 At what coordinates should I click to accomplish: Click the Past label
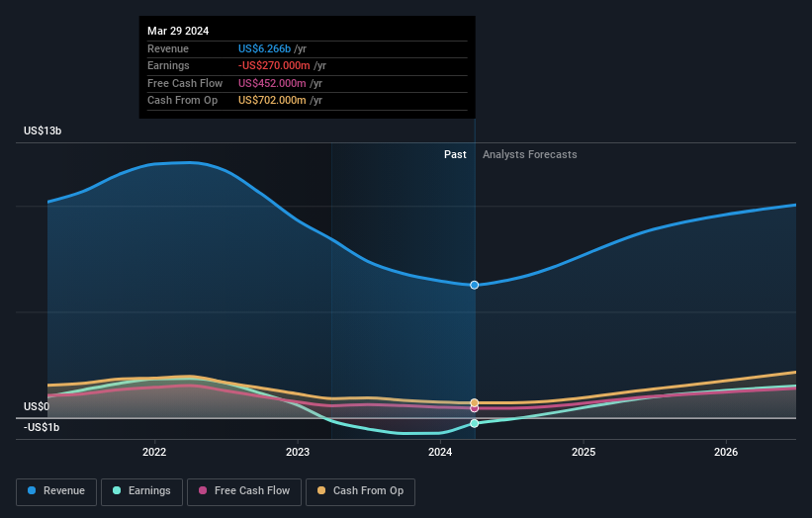coord(455,154)
